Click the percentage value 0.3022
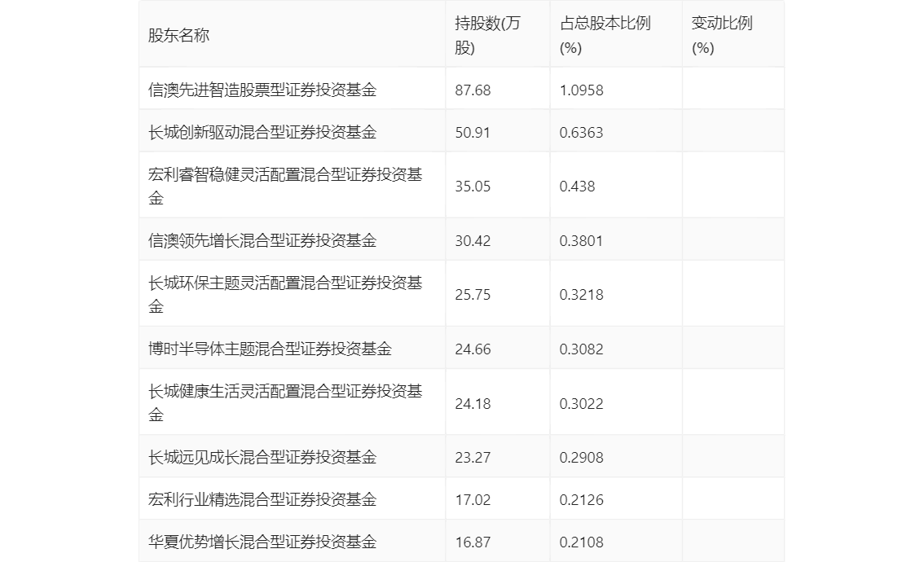 click(581, 403)
